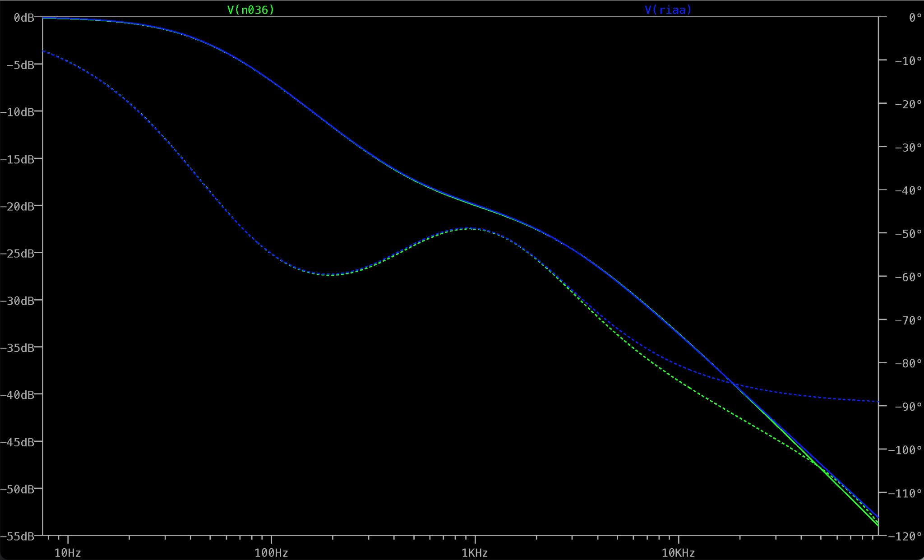
Task: Select the V(riaa) trace label
Action: tap(668, 10)
